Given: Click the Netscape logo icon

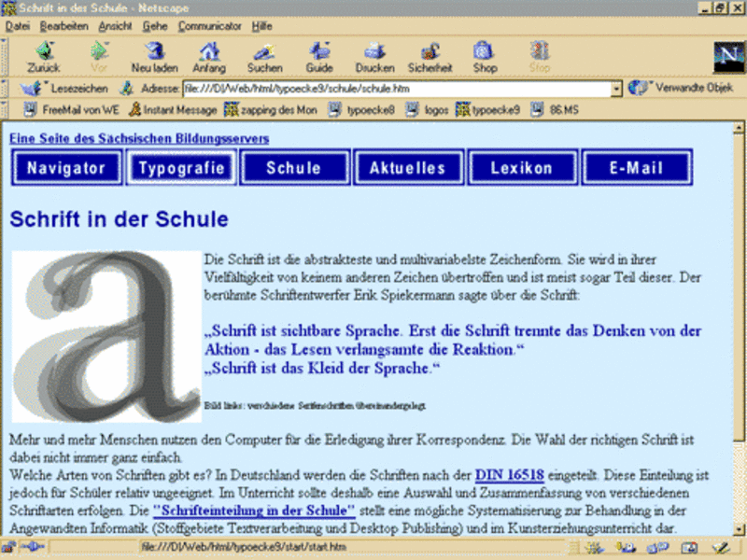Looking at the screenshot, I should coord(726,57).
